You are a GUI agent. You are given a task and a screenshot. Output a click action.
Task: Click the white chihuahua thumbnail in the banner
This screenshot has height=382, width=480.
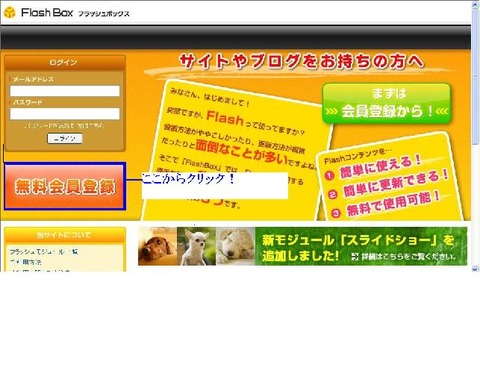[x=196, y=246]
